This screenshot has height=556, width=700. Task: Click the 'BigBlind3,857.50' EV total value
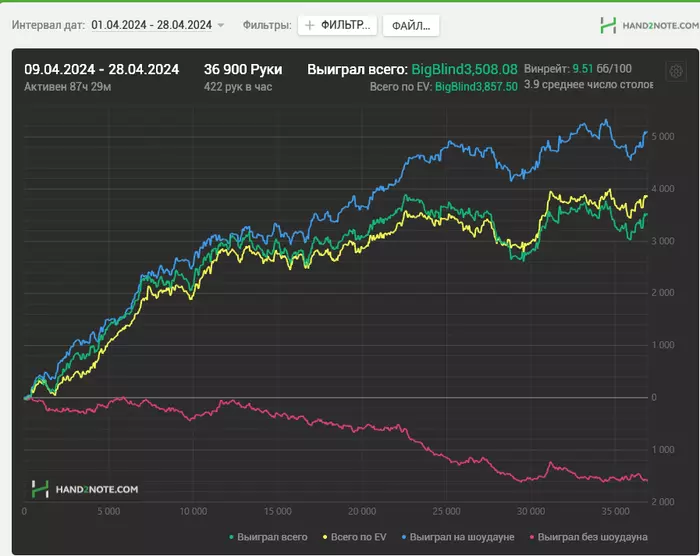coord(476,87)
